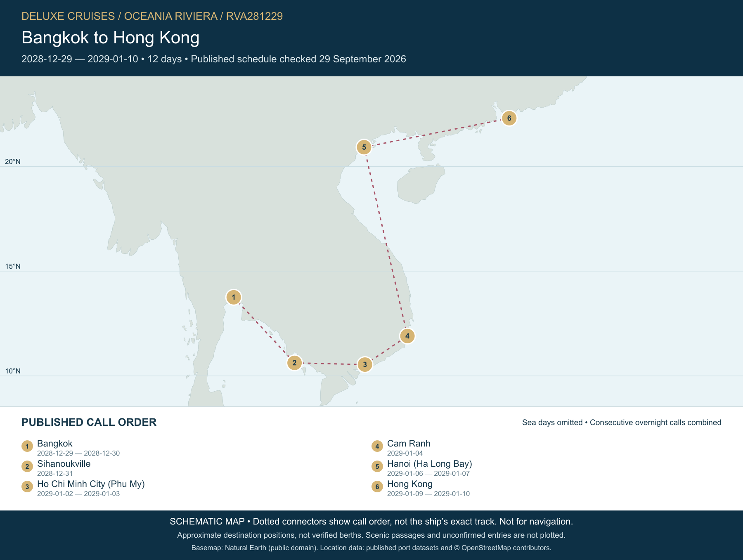This screenshot has height=560, width=743.
Task: Click map marker 1 for Bangkok
Action: [x=234, y=297]
